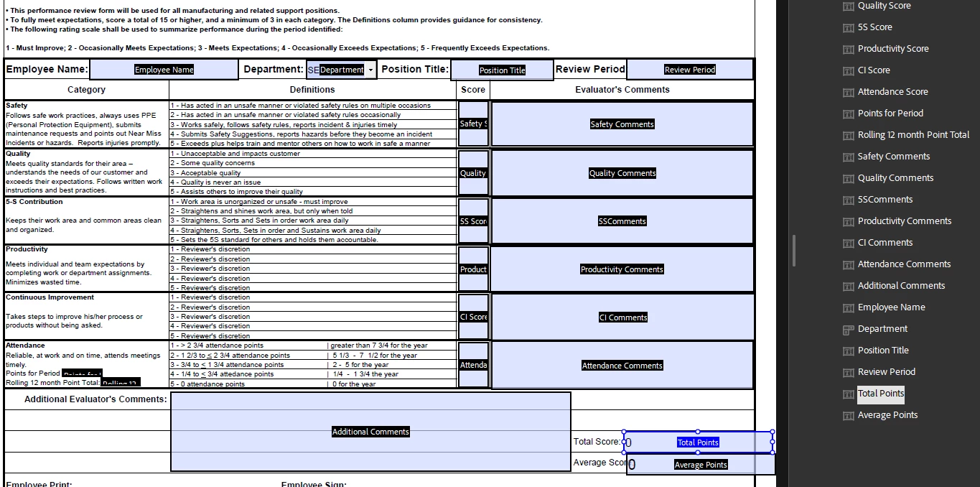Click the field icon beside Quality Comments in list

click(x=849, y=178)
